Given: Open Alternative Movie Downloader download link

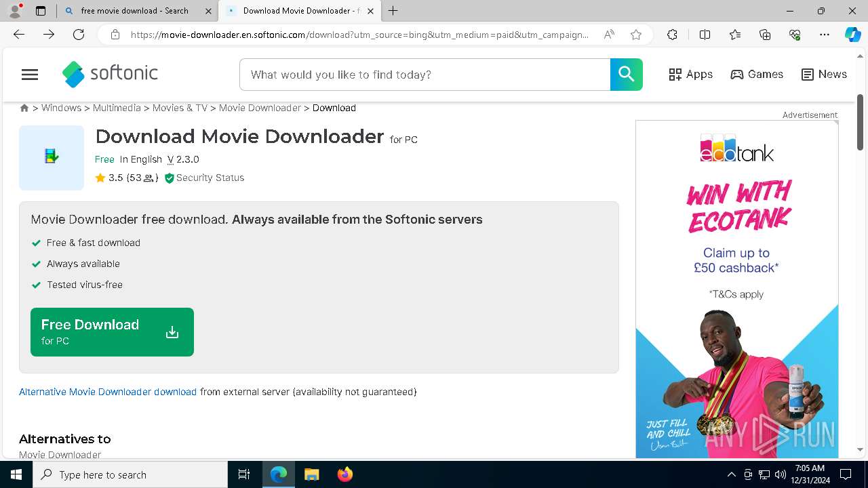Looking at the screenshot, I should click(108, 392).
